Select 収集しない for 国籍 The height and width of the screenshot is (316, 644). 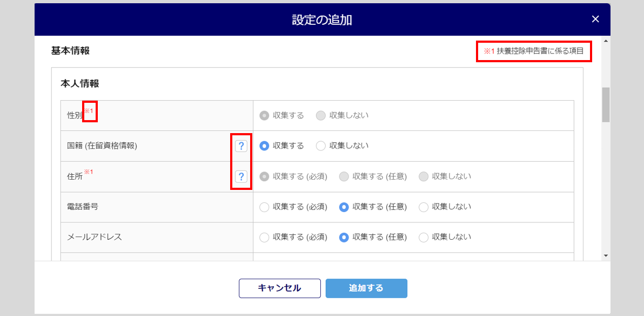coord(321,146)
